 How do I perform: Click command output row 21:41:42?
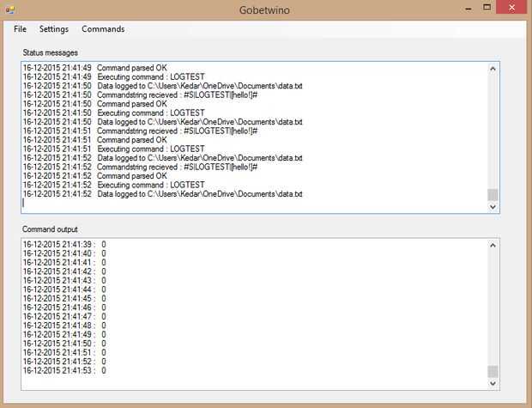point(64,271)
